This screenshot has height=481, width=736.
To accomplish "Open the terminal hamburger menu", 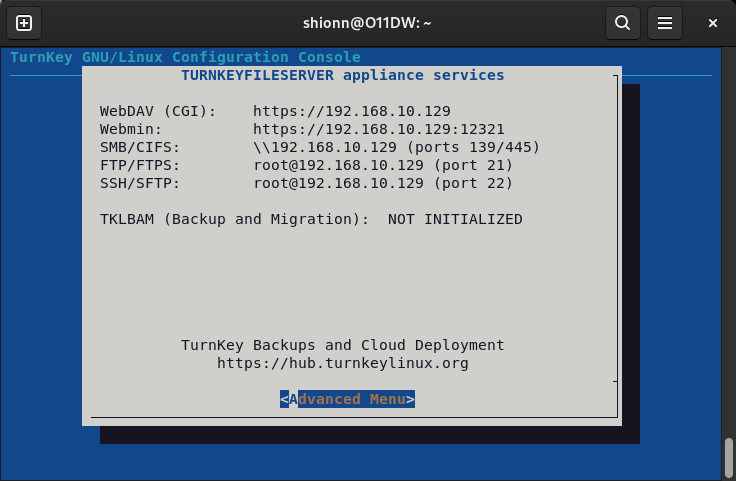I will coord(665,23).
